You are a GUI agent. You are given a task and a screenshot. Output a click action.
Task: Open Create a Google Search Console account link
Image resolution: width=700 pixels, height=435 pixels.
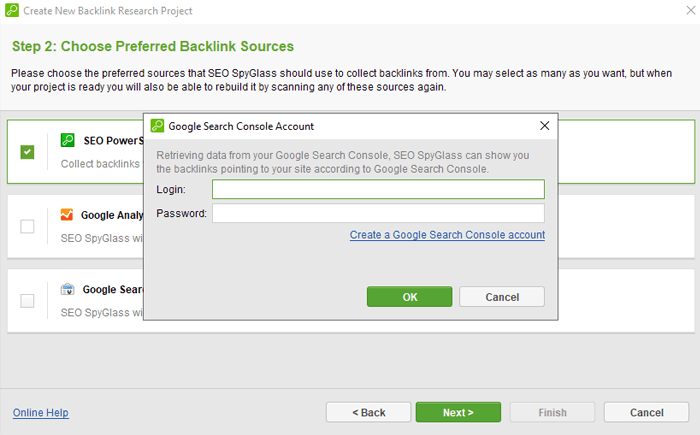click(x=447, y=235)
